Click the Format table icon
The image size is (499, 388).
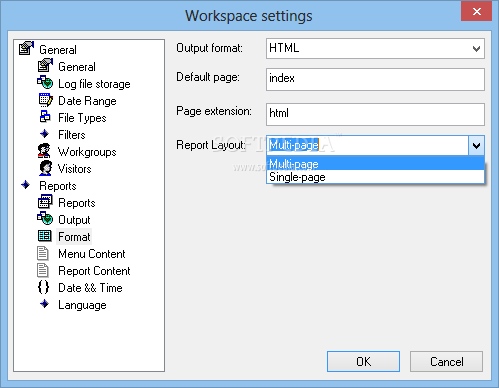point(45,236)
